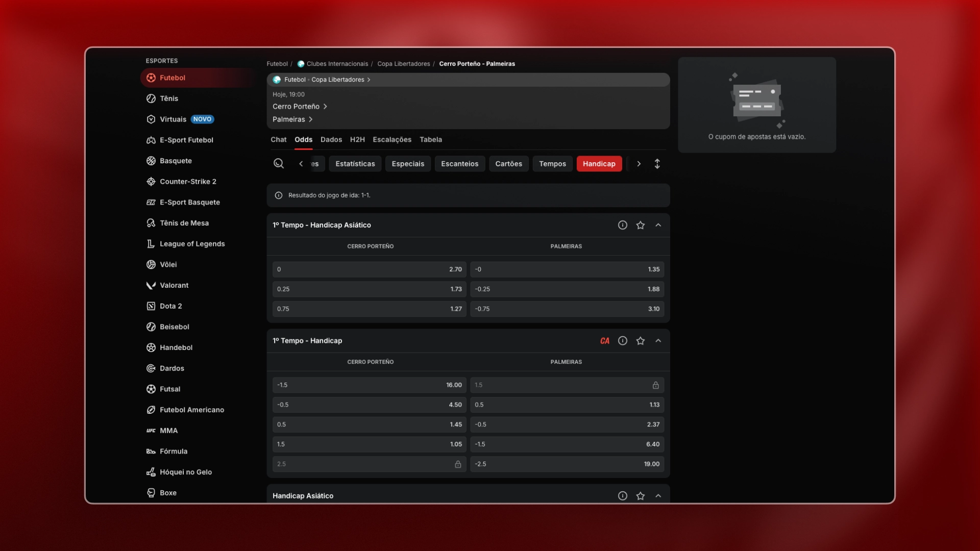Switch to the Dados tab
The height and width of the screenshot is (551, 980).
(x=331, y=139)
